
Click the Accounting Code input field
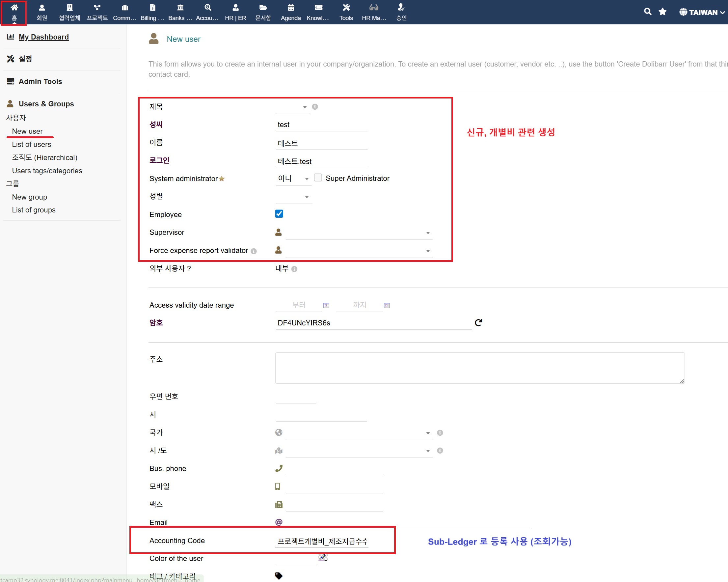point(321,541)
